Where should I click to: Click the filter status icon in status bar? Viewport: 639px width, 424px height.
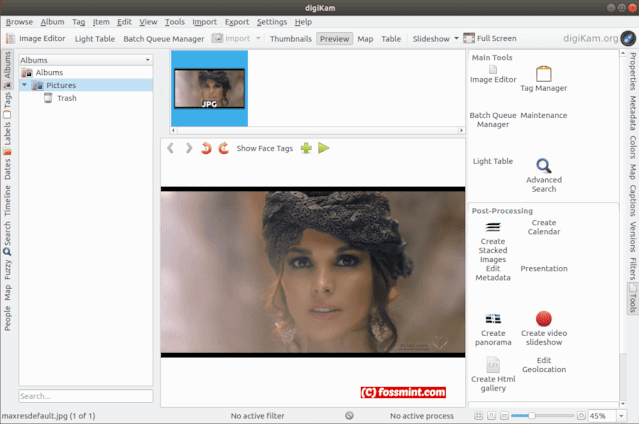click(x=349, y=415)
